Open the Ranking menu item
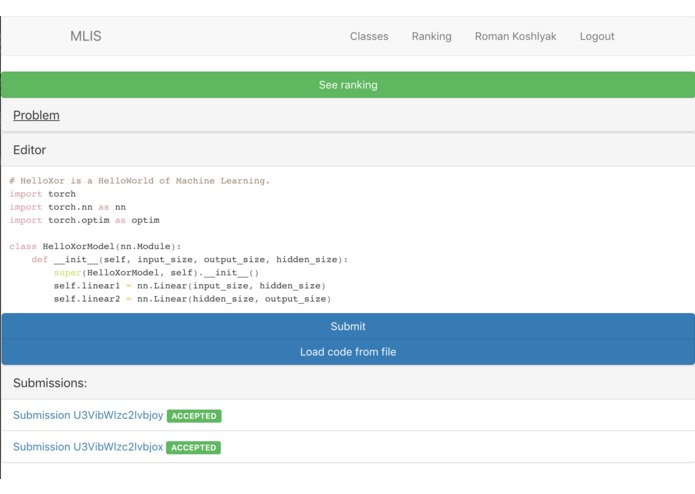Viewport: 695px width, 494px height. (431, 36)
